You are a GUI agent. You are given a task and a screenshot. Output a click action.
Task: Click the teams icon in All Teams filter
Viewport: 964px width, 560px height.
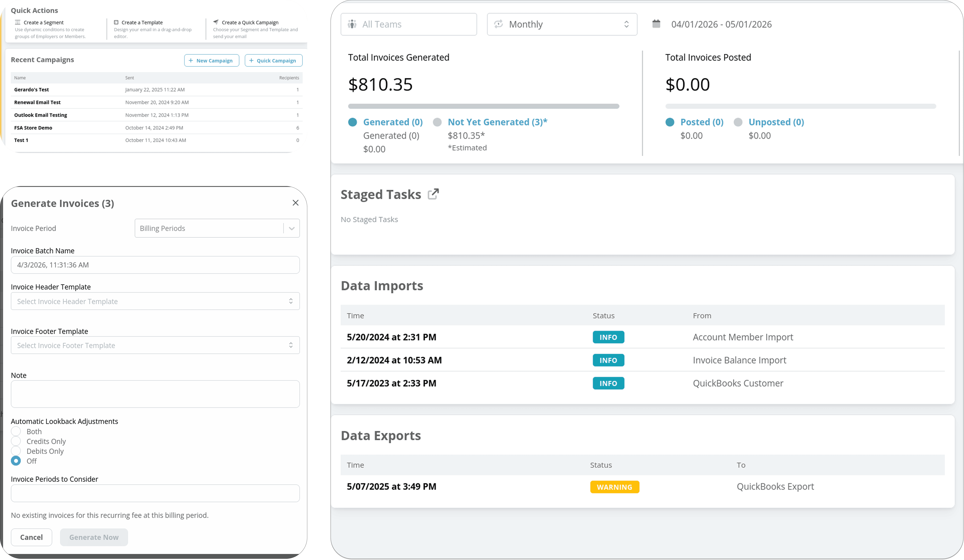click(x=353, y=24)
